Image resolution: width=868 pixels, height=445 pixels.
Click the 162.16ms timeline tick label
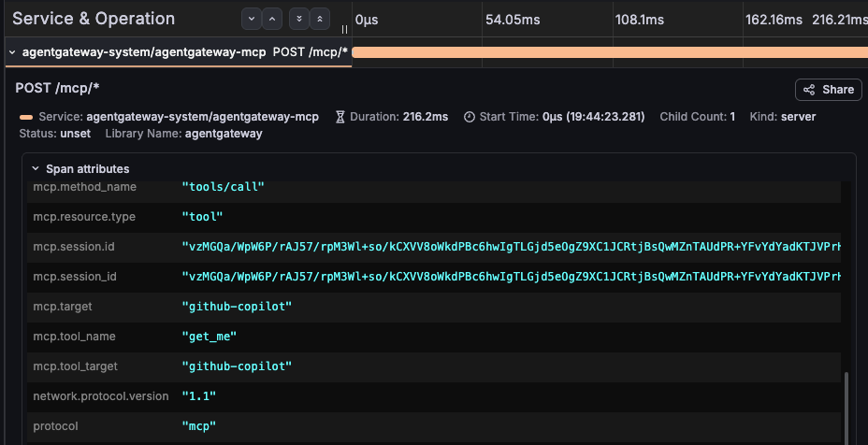(x=774, y=20)
